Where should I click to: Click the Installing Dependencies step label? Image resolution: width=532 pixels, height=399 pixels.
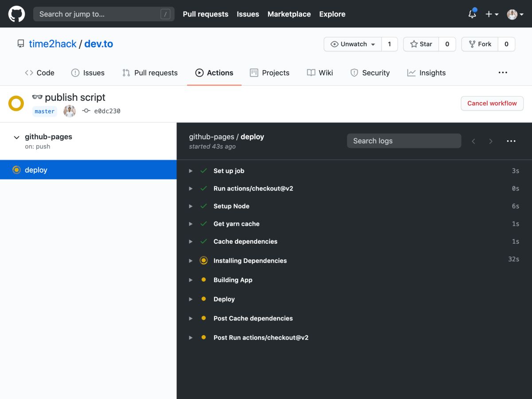coord(250,261)
